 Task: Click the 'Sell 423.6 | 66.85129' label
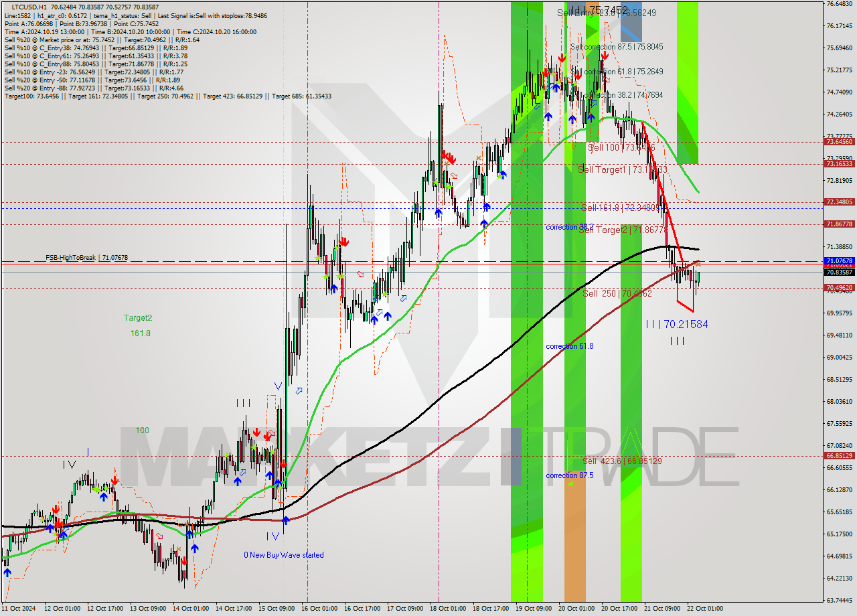tap(622, 461)
